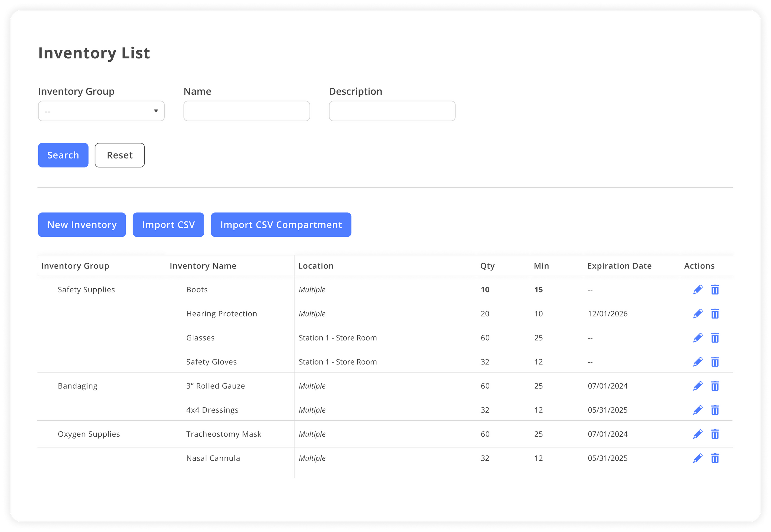This screenshot has height=532, width=771.
Task: Click the Expiration Date column header
Action: coord(619,266)
